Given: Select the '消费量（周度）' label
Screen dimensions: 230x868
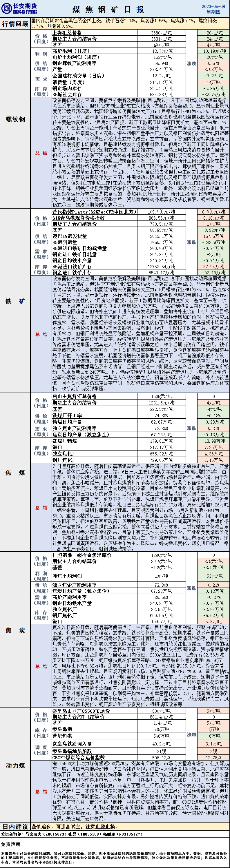Looking at the screenshot, I should (x=68, y=82).
